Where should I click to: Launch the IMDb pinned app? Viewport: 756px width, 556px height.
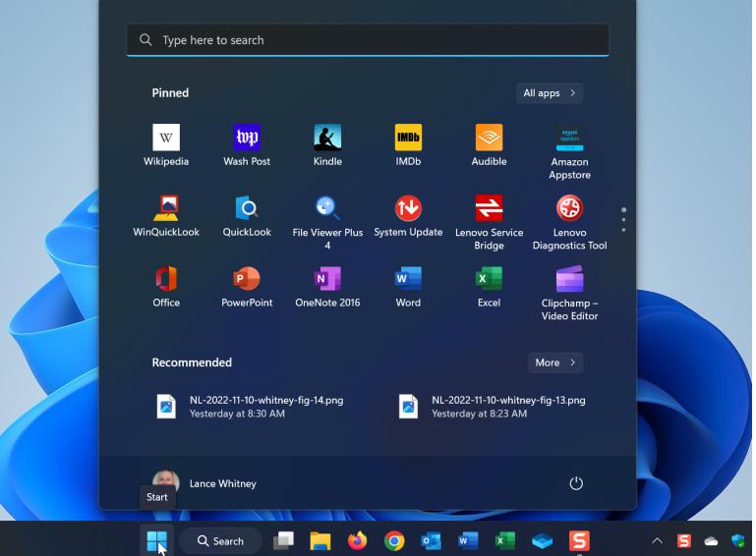coord(408,144)
